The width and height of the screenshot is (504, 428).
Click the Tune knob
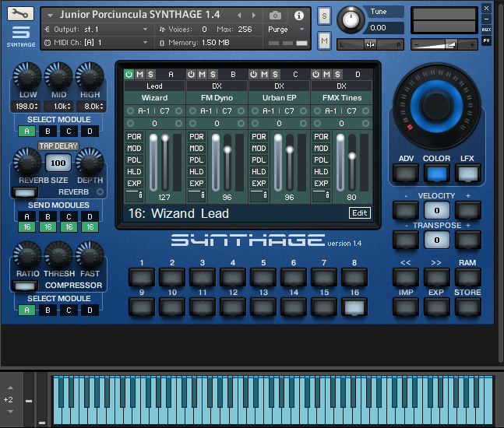351,20
